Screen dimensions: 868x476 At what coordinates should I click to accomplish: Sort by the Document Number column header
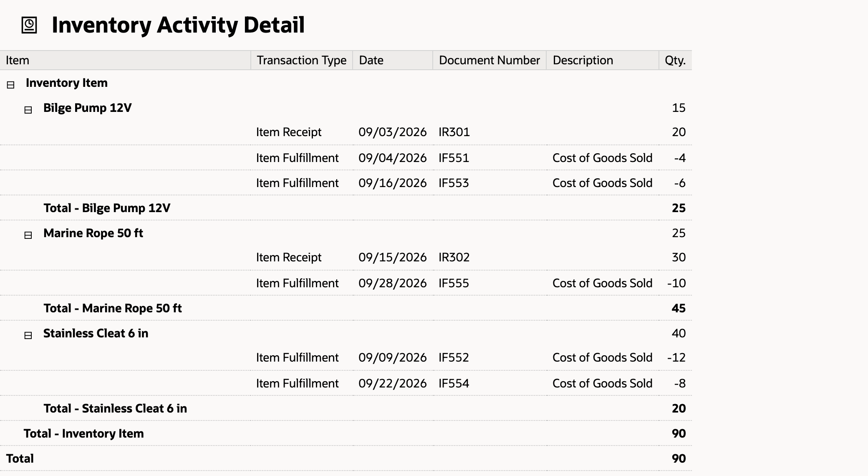490,60
